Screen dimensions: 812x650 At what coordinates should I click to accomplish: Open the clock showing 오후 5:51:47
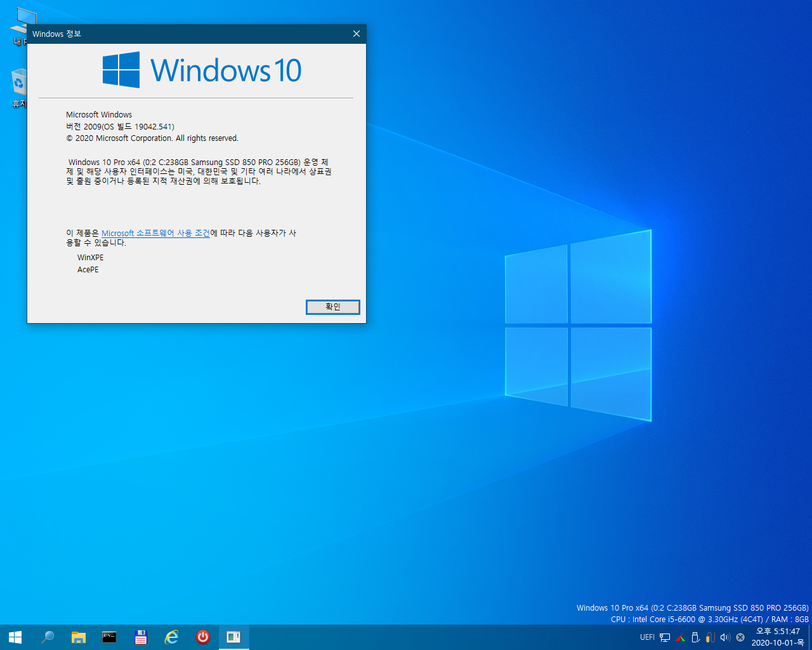[x=778, y=632]
